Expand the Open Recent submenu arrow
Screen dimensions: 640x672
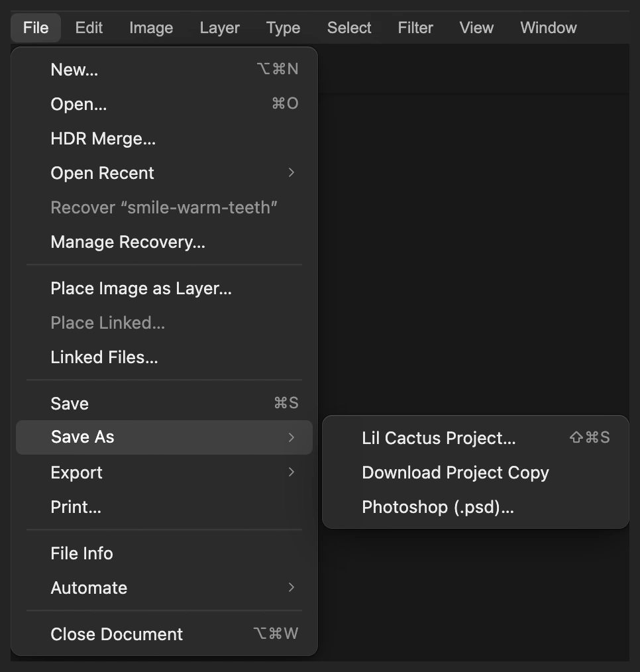pos(292,173)
